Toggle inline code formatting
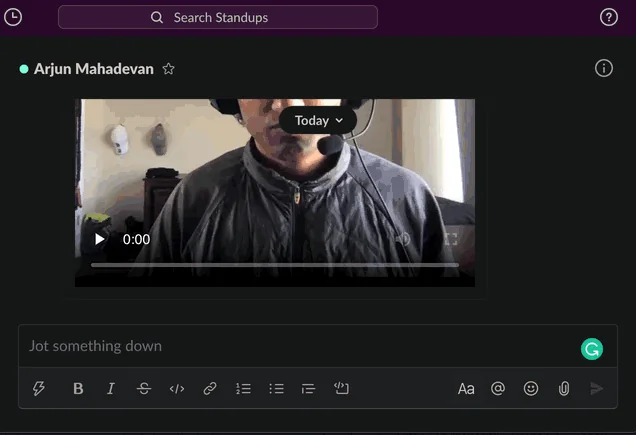 pyautogui.click(x=177, y=389)
